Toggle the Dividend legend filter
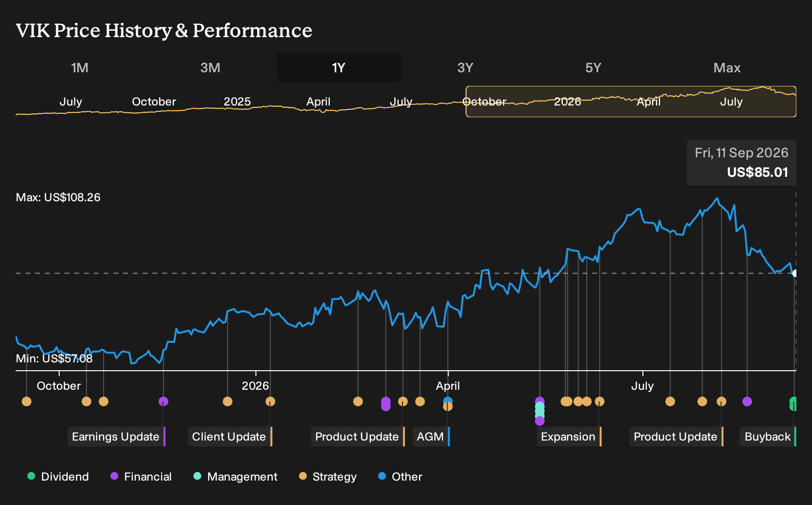 pyautogui.click(x=58, y=477)
